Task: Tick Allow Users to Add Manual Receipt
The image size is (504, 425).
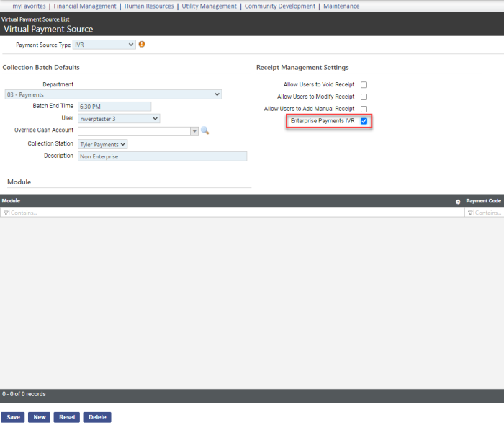Action: click(x=364, y=109)
